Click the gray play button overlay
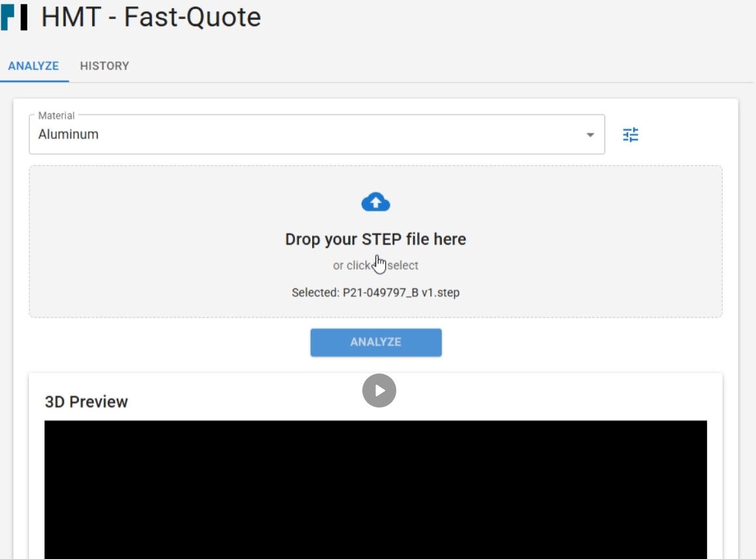756x559 pixels. click(379, 391)
